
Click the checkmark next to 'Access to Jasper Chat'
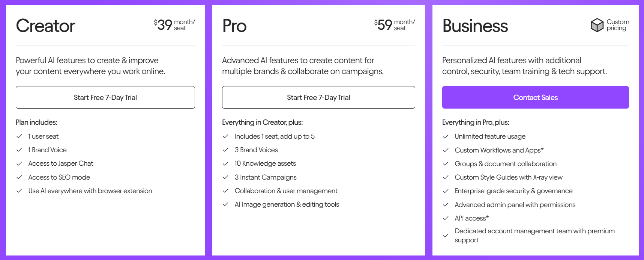19,163
